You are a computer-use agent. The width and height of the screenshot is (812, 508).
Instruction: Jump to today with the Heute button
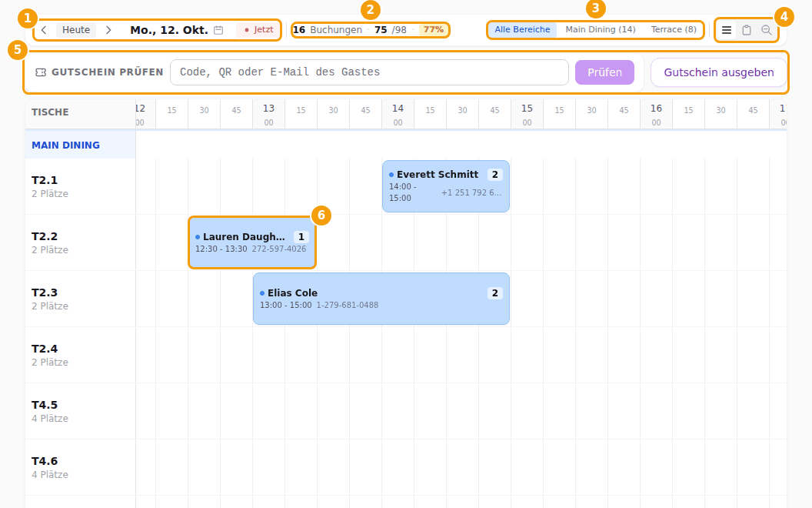click(x=76, y=30)
